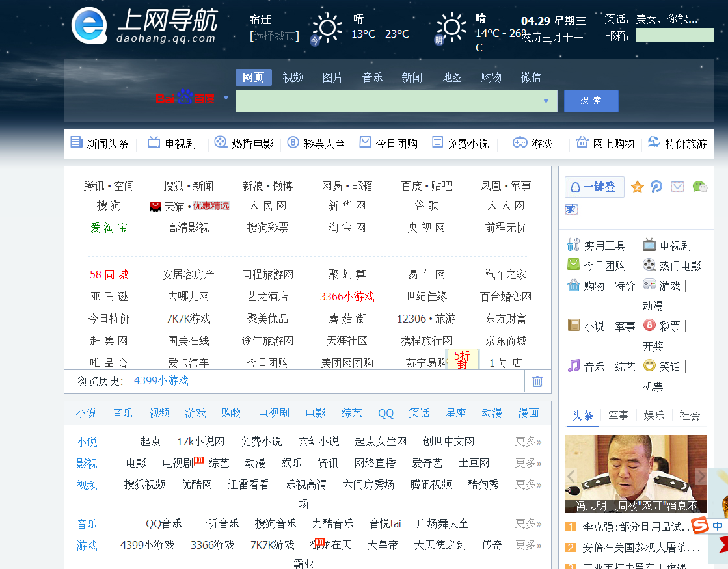Viewport: 728px width, 569px height.
Task: Click the 游戏 gamepad icon in the nav bar
Action: (x=520, y=142)
